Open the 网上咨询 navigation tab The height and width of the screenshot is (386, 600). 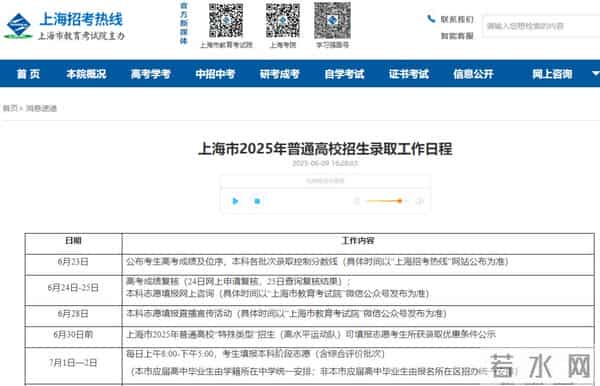tap(552, 74)
